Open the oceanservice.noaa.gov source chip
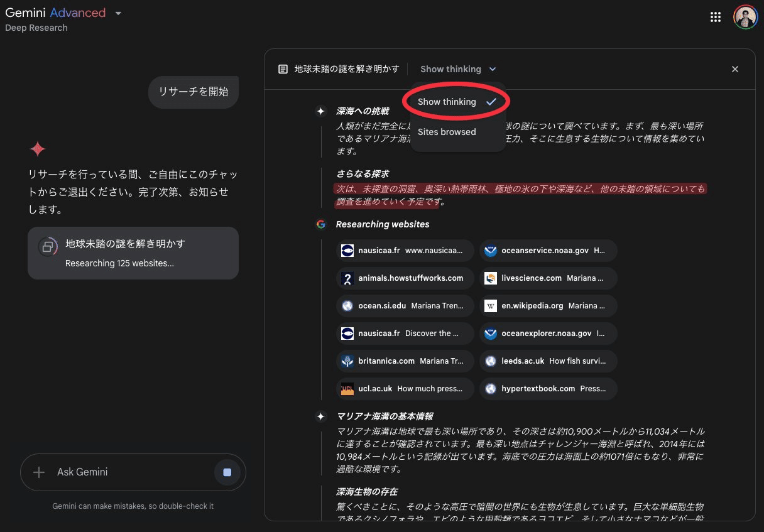 tap(548, 251)
